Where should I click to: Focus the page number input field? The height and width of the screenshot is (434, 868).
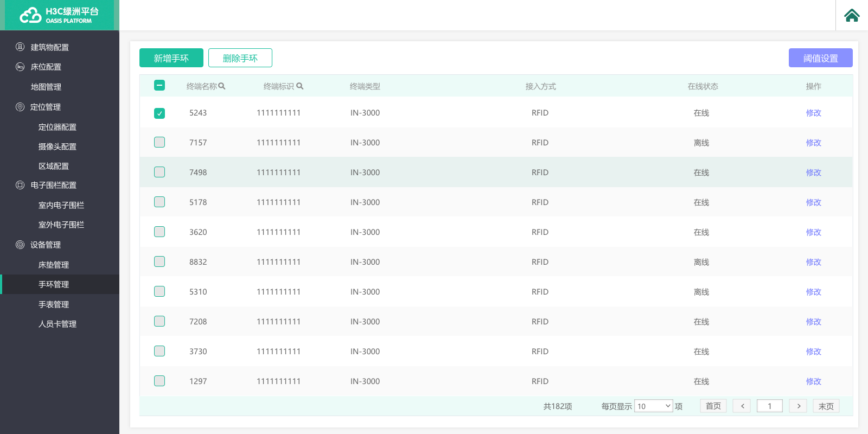[x=770, y=406]
